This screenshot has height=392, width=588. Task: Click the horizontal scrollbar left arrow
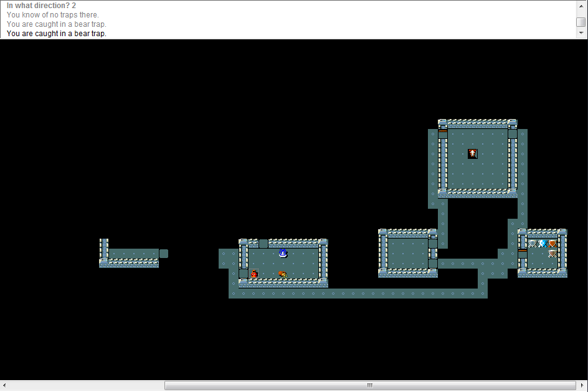click(x=4, y=385)
